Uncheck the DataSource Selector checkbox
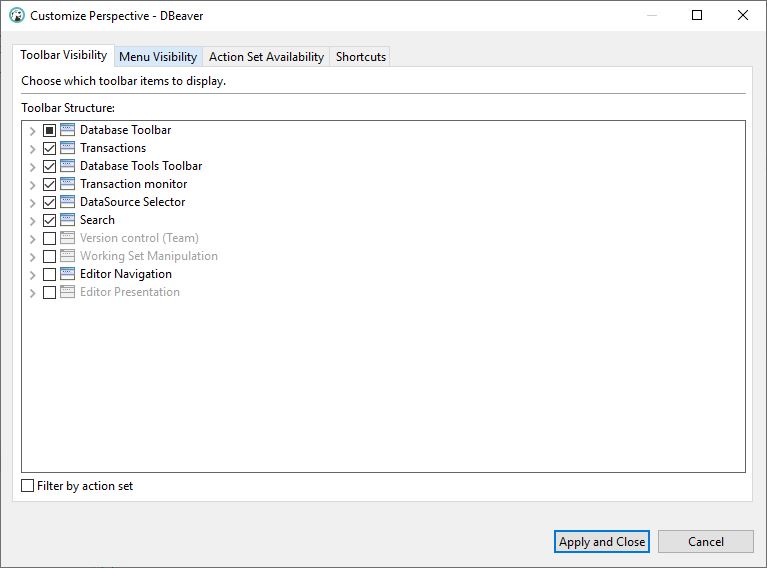767x568 pixels. tap(49, 202)
